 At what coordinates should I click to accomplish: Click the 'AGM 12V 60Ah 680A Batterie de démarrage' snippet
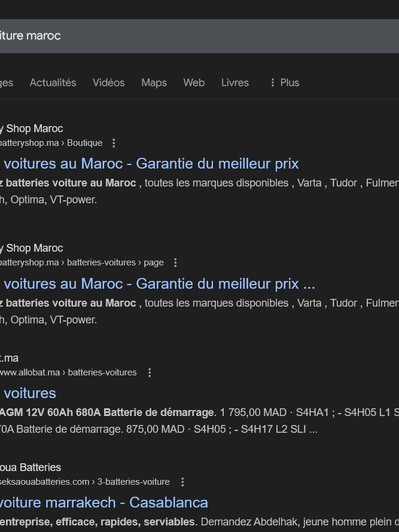point(107,412)
